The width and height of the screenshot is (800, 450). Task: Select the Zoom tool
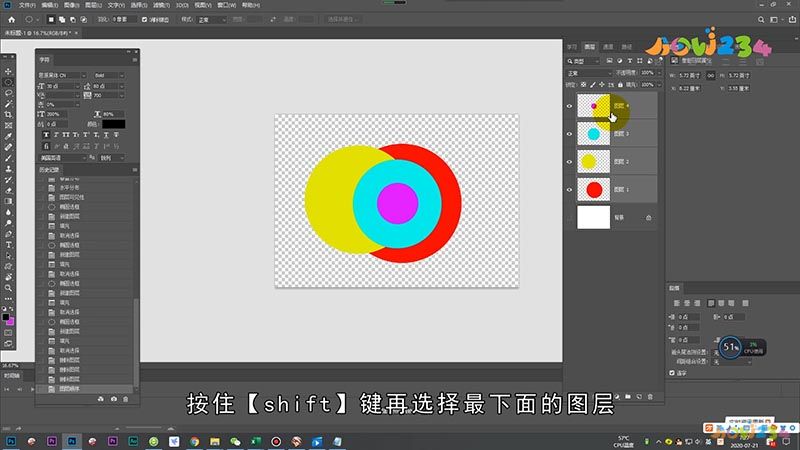point(8,288)
